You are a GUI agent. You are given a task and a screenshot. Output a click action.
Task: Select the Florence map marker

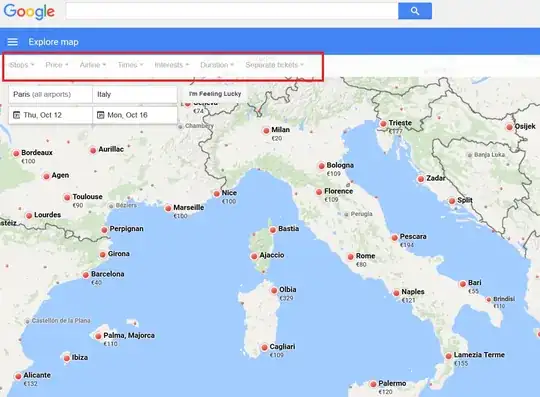coord(319,192)
